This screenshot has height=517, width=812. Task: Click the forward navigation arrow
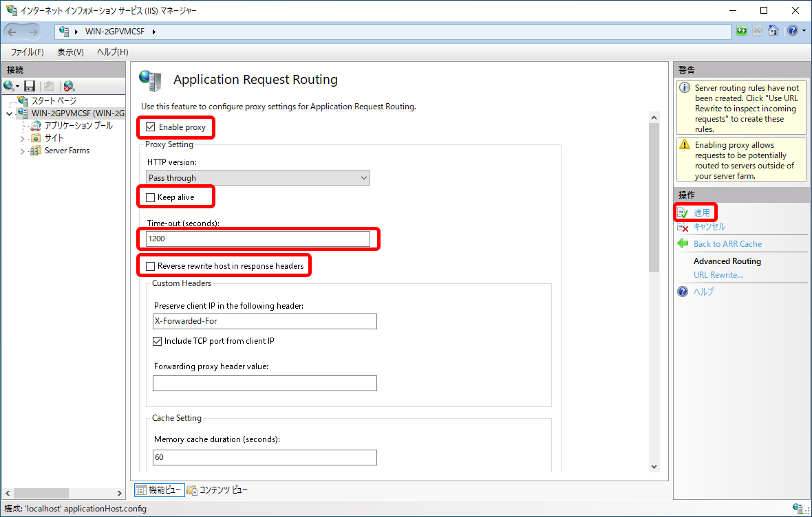tap(33, 32)
